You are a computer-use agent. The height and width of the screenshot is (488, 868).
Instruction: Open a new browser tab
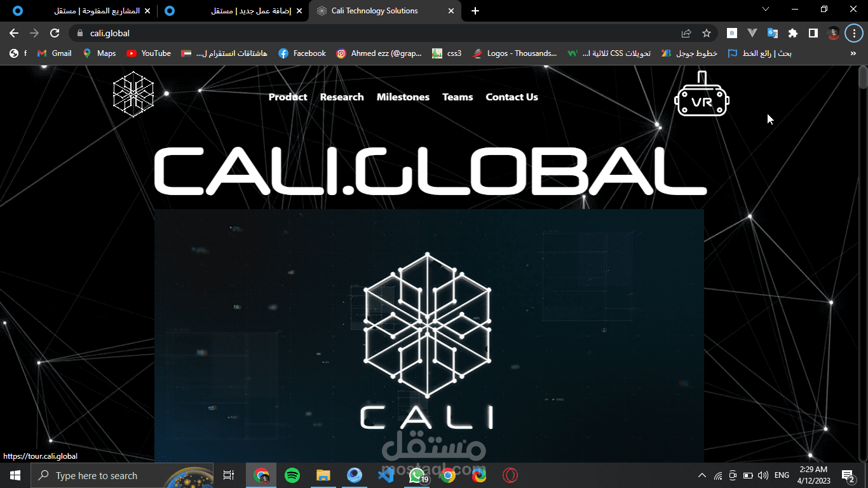click(x=475, y=11)
